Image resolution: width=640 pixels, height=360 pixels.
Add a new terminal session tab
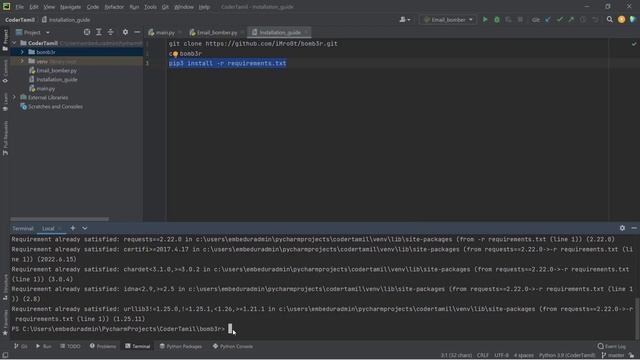[73, 228]
